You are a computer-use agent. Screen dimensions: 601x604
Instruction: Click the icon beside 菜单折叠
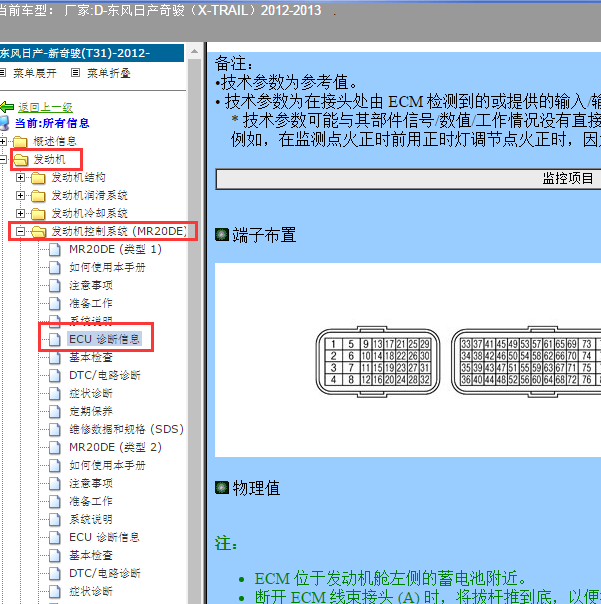[76, 72]
